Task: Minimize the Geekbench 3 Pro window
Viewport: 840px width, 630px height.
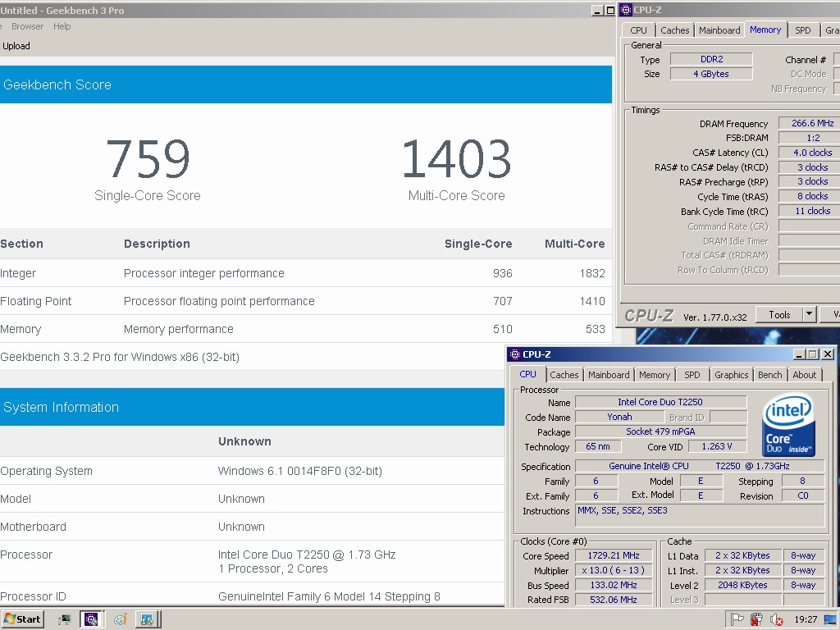Action: (597, 10)
